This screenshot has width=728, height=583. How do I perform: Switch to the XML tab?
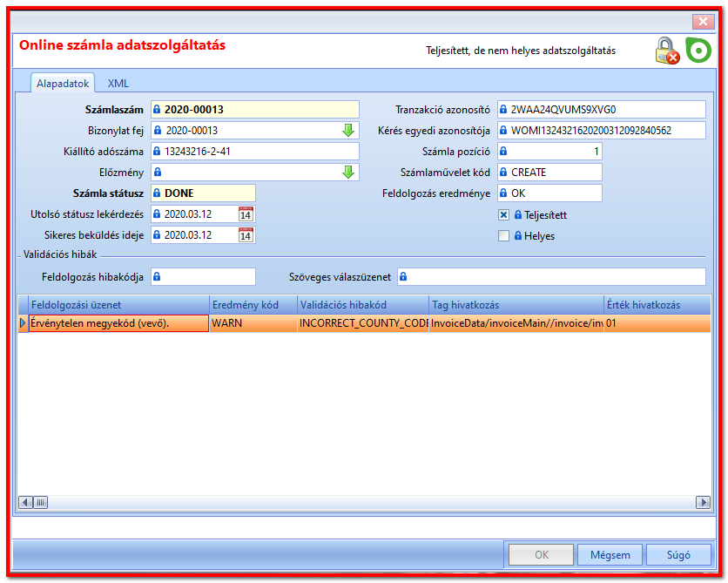pos(118,84)
